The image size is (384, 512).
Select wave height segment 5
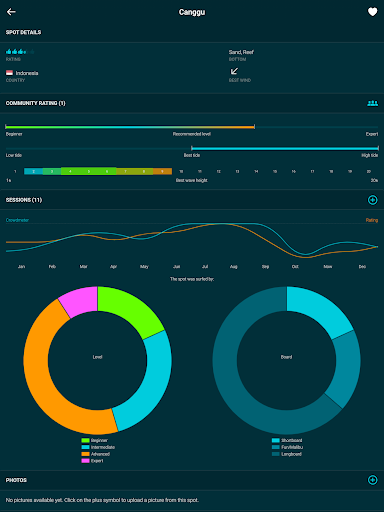click(x=89, y=171)
